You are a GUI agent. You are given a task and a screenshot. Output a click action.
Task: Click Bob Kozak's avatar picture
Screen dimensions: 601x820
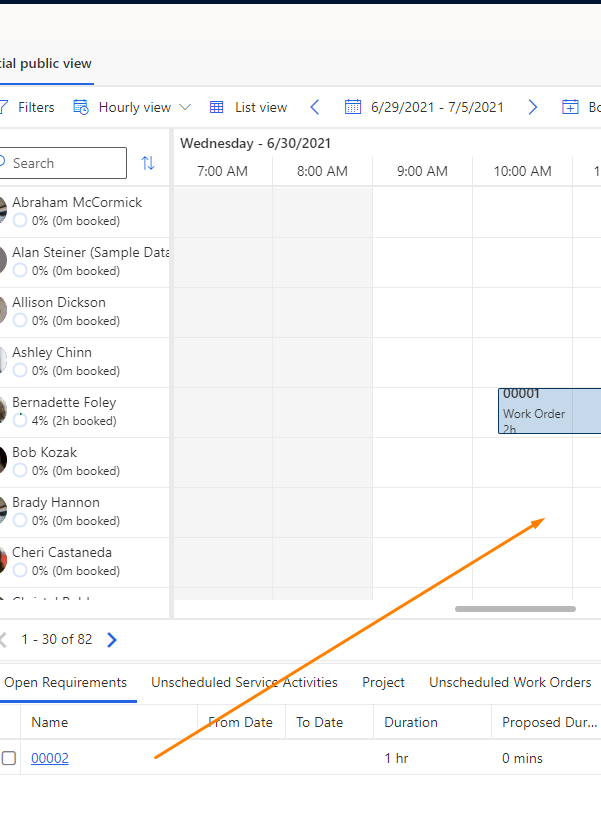coord(3,461)
